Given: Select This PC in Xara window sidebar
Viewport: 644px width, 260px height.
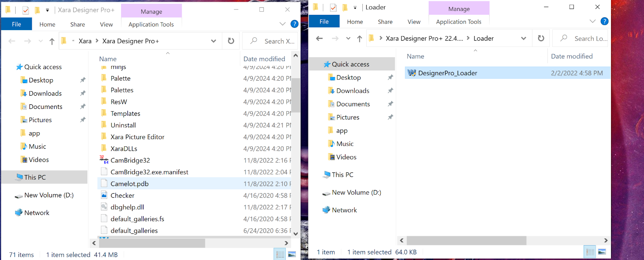Looking at the screenshot, I should [x=35, y=177].
